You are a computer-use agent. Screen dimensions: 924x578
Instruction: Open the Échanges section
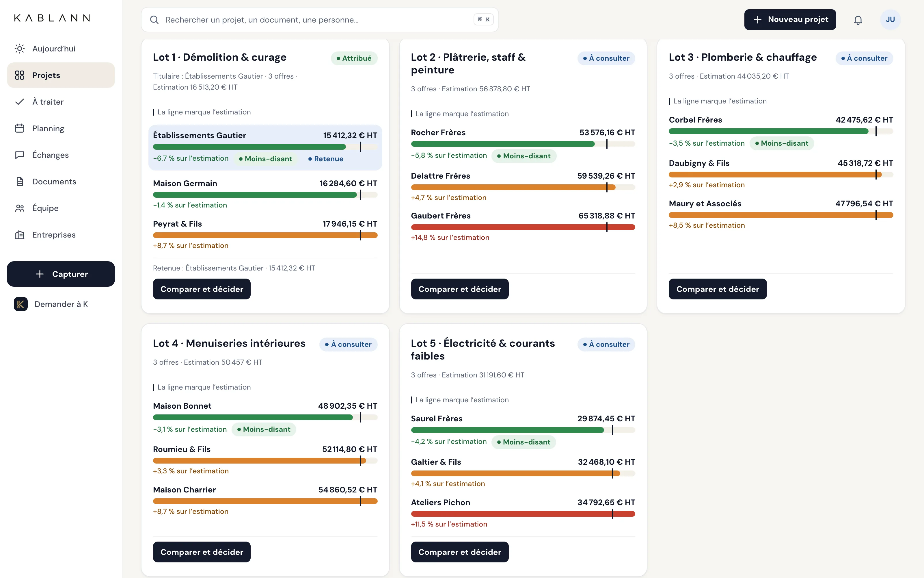tap(61, 155)
